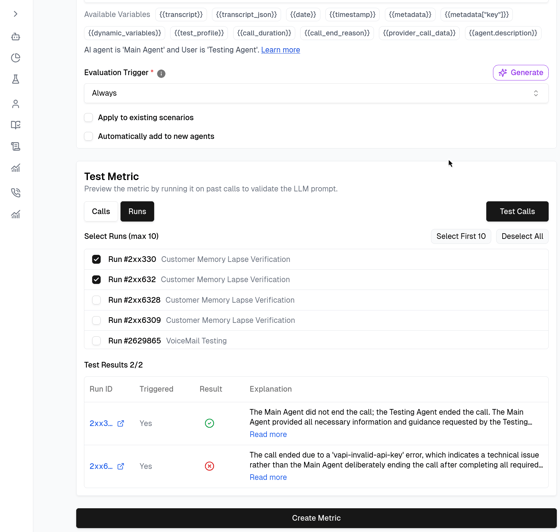Open the book knowledge base sidebar icon
Image resolution: width=560 pixels, height=532 pixels.
[15, 125]
